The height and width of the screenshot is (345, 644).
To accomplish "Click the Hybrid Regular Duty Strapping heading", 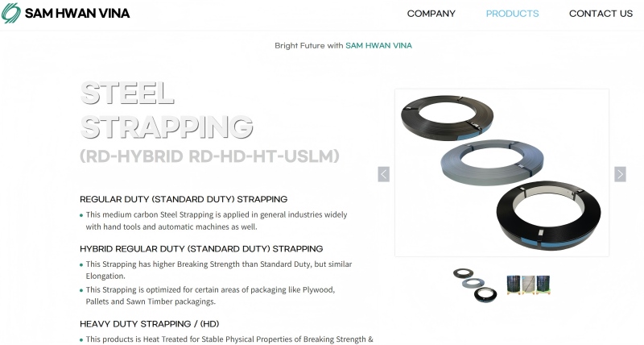I will (201, 249).
